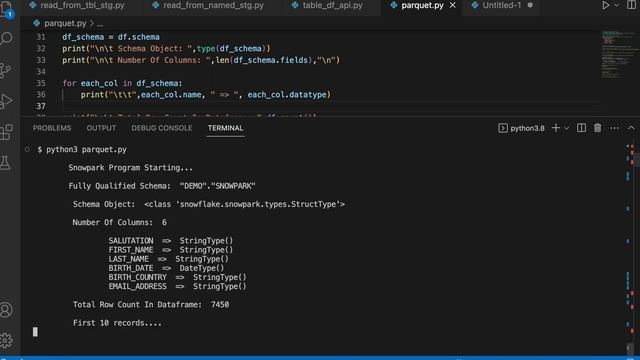Viewport: 640px width, 360px height.
Task: Click 'Total Row Count In Dataframe: 7450'
Action: pos(151,304)
